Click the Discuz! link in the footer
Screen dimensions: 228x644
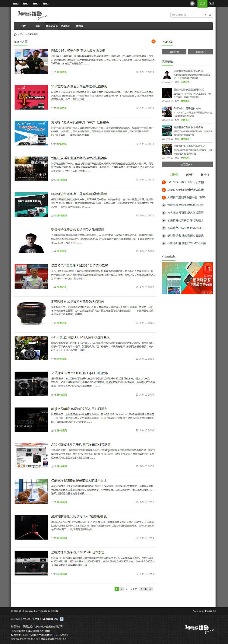209,611
